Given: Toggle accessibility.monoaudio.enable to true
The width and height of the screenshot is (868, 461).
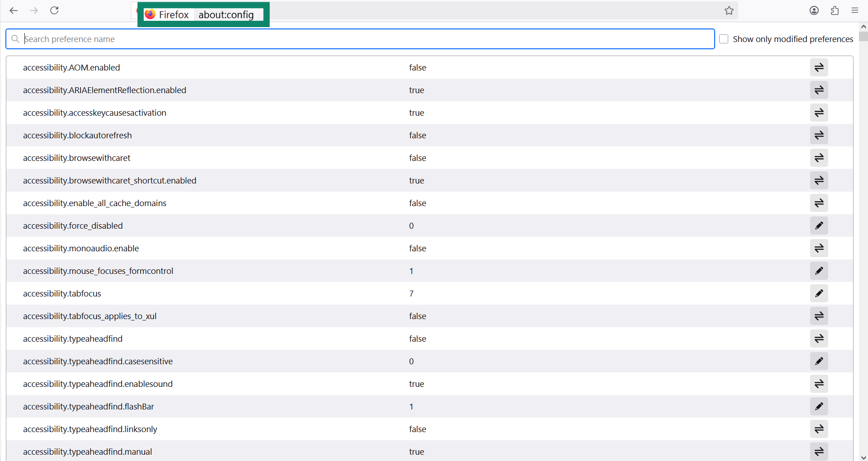Looking at the screenshot, I should pos(819,248).
